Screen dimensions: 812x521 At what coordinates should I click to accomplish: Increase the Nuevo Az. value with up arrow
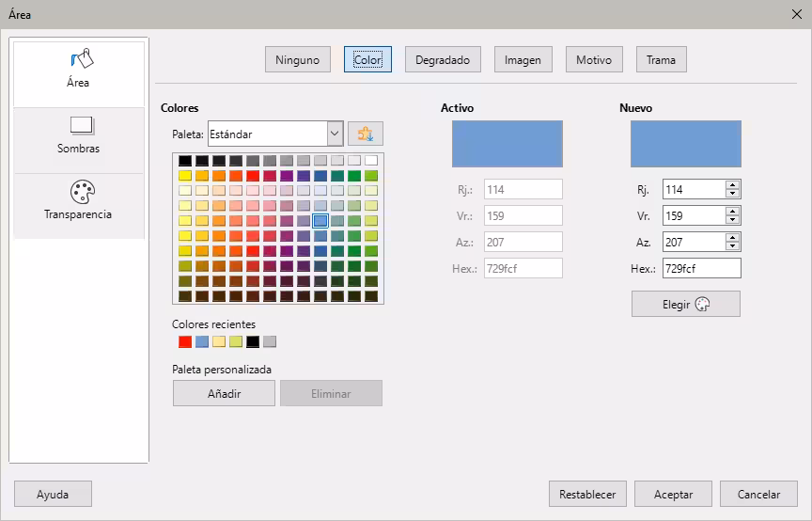(x=732, y=237)
